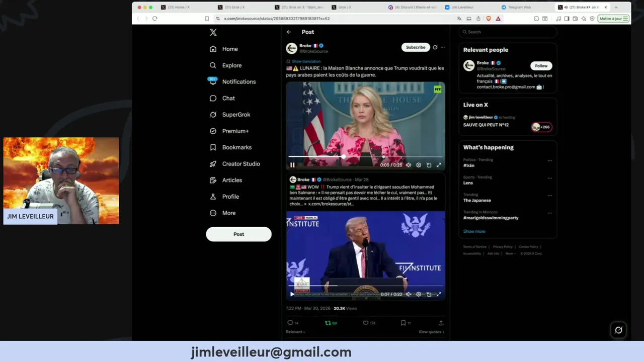Viewport: 644px width, 362px height.
Task: Mute the first video's volume
Action: tap(409, 165)
